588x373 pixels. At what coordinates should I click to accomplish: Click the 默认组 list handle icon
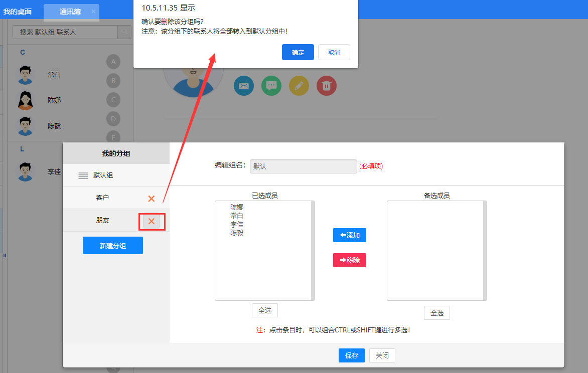click(83, 175)
